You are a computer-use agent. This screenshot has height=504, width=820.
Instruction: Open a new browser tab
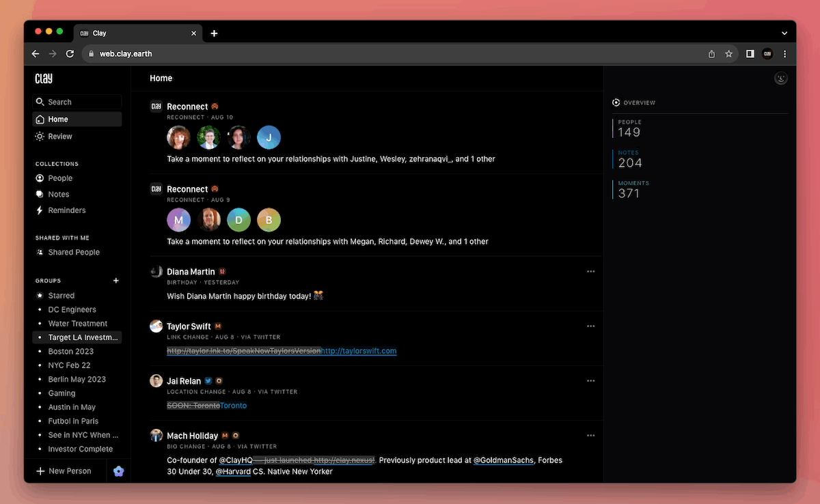pyautogui.click(x=214, y=33)
